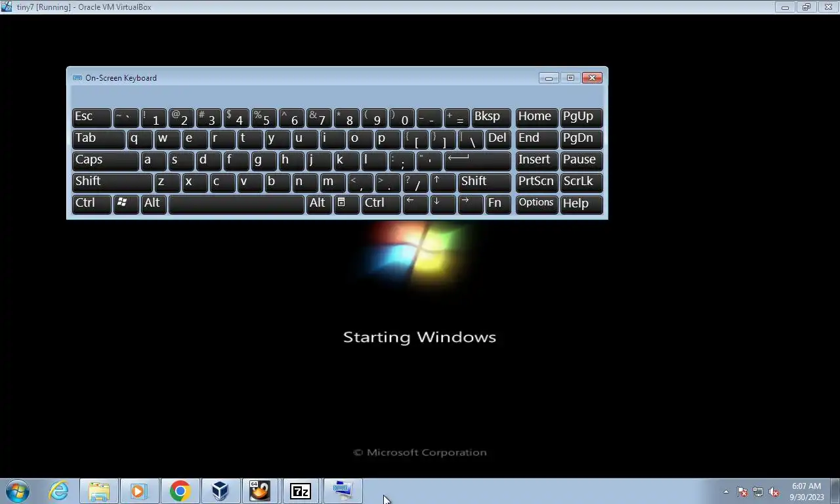Tap the Insert key
This screenshot has height=504, width=840.
pos(536,160)
